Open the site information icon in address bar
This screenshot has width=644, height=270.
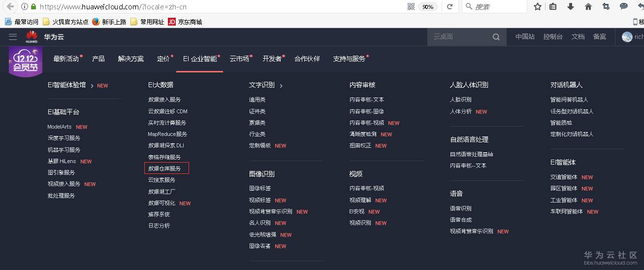click(25, 7)
